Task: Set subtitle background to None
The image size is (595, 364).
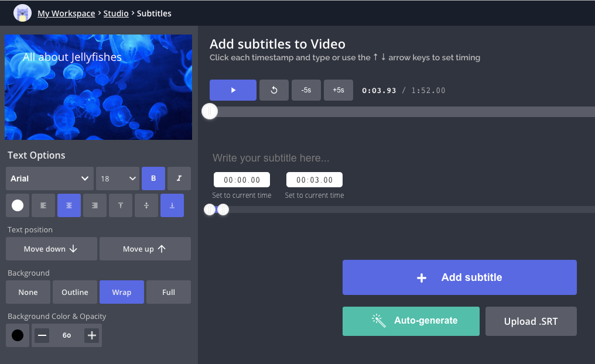Action: coord(28,292)
